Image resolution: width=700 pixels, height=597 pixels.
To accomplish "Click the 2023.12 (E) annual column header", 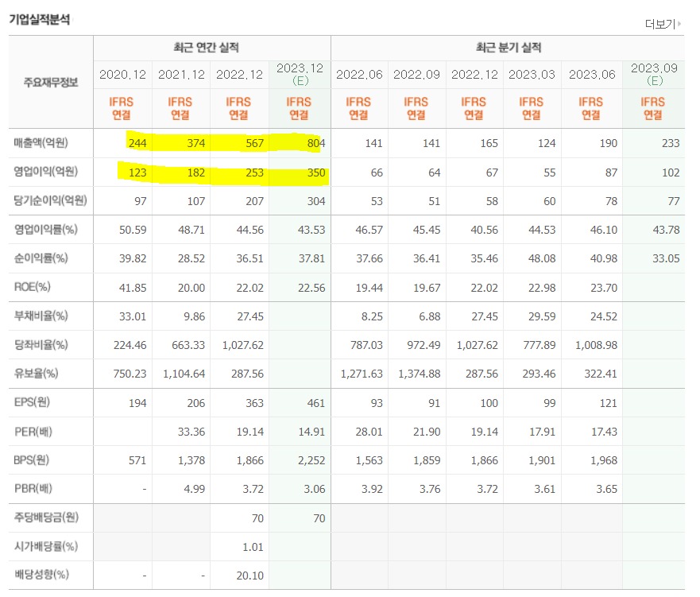I will 300,74.
